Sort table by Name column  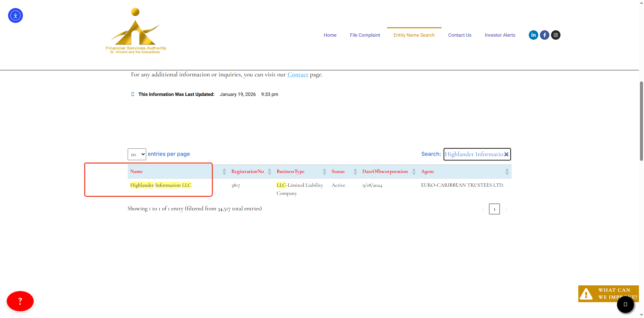click(x=136, y=172)
